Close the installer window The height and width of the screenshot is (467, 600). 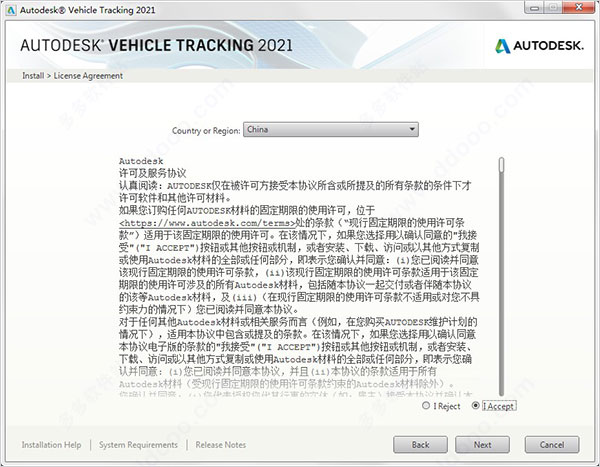pyautogui.click(x=579, y=7)
